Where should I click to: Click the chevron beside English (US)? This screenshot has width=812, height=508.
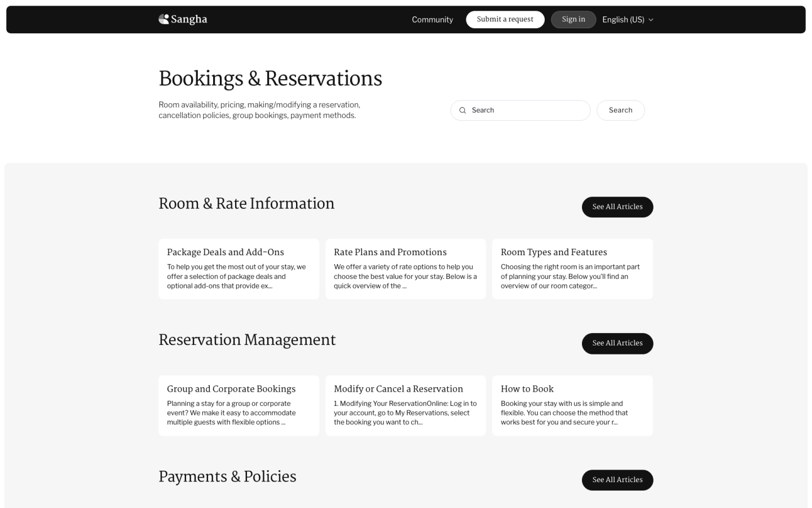pos(651,20)
